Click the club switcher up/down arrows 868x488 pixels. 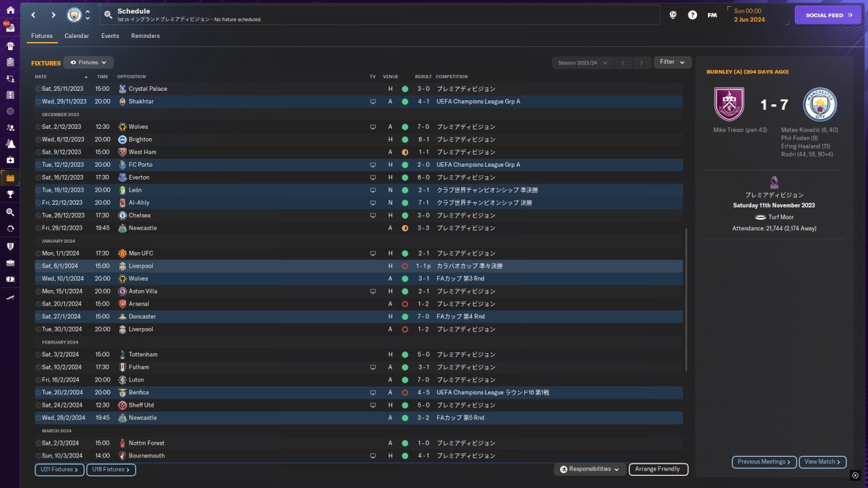pyautogui.click(x=87, y=15)
